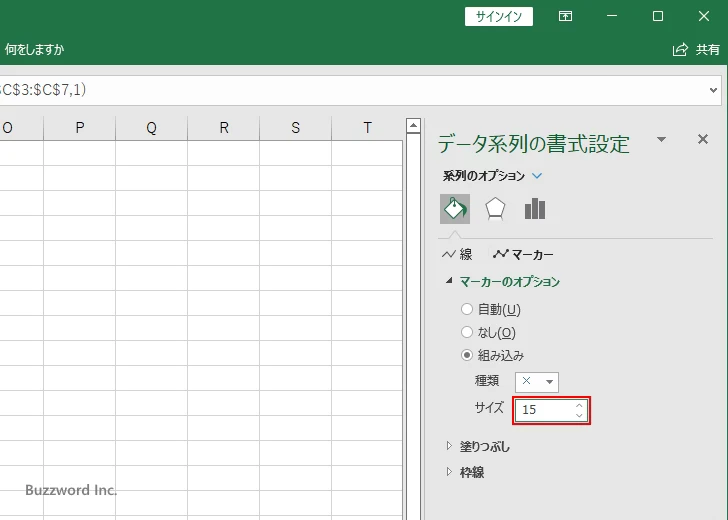This screenshot has width=728, height=520.
Task: Select column R header
Action: (224, 128)
